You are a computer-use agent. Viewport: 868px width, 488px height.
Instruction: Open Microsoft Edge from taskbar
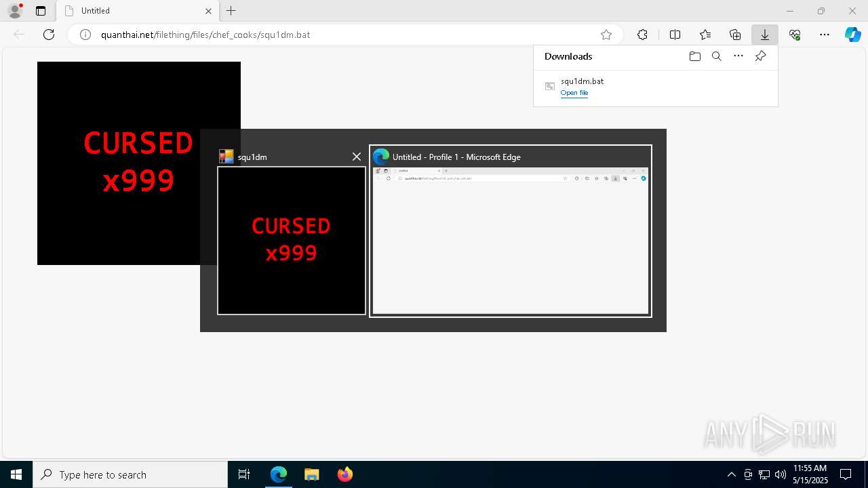(279, 474)
